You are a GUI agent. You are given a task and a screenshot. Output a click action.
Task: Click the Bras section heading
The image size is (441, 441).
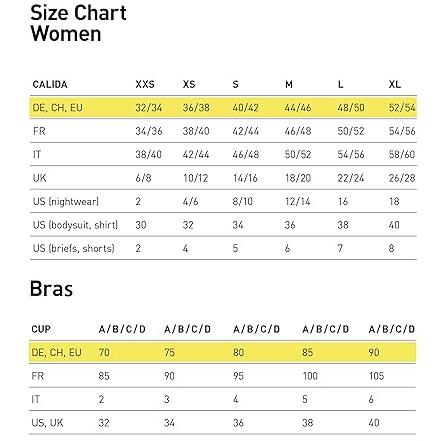click(51, 289)
